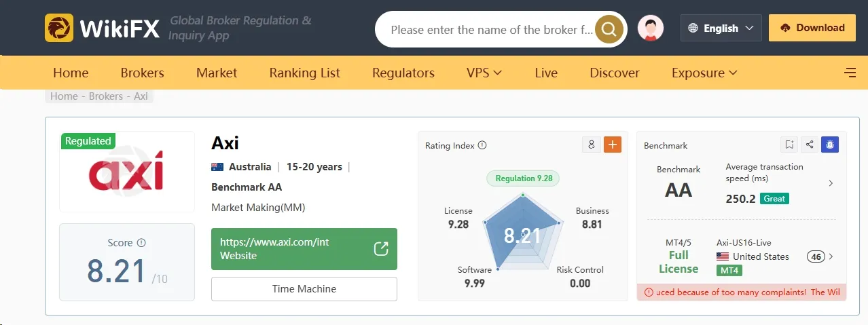The image size is (868, 325).
Task: Click the Brokers breadcrumb link
Action: pyautogui.click(x=106, y=96)
